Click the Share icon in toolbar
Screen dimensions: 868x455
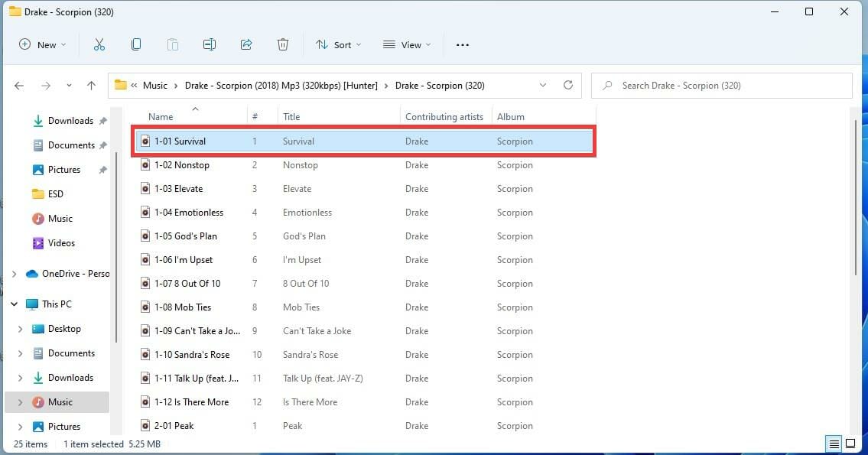(x=246, y=45)
